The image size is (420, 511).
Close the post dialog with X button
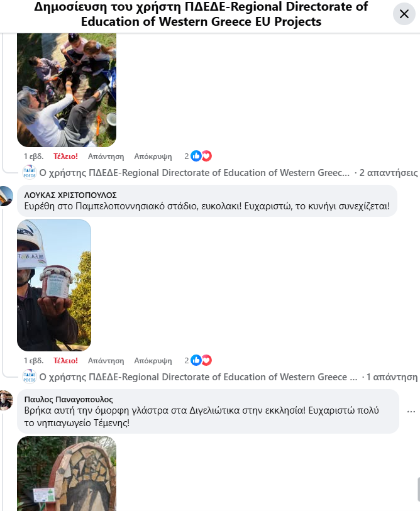[404, 14]
